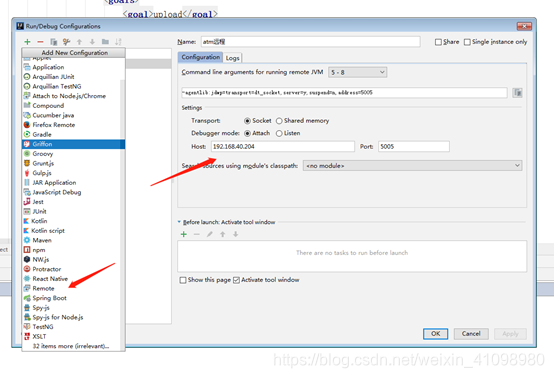Image resolution: width=554 pixels, height=378 pixels.
Task: Click the green plus Add New Configuration icon
Action: [x=28, y=42]
